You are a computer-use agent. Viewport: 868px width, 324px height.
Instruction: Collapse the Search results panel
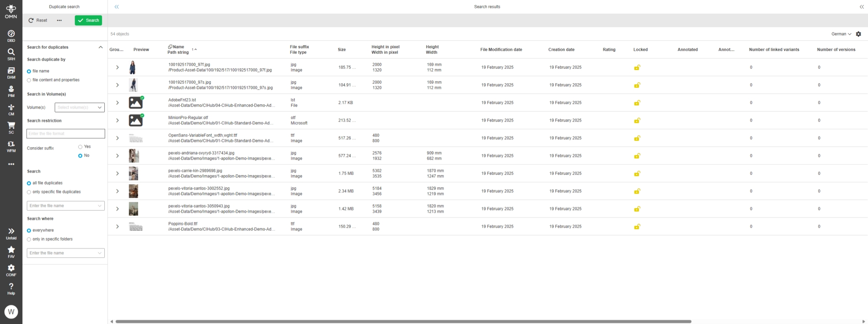(862, 7)
